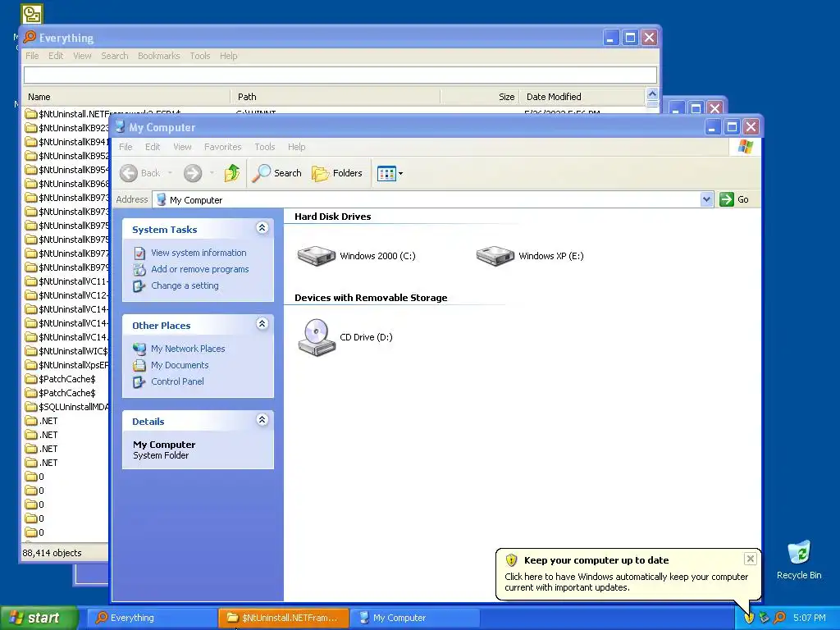Click the View system information icon
The image size is (840, 630).
tap(139, 253)
